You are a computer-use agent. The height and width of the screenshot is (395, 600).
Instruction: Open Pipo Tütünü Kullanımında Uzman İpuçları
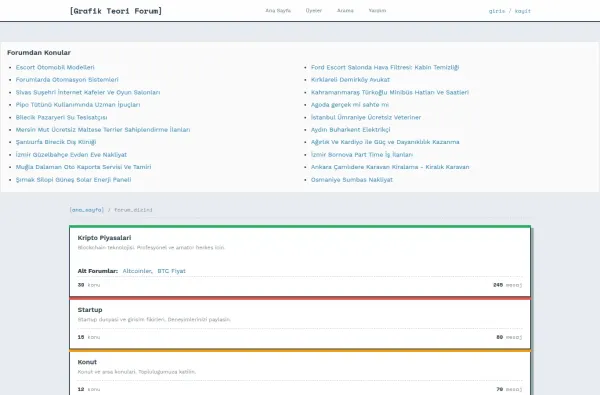coord(78,104)
